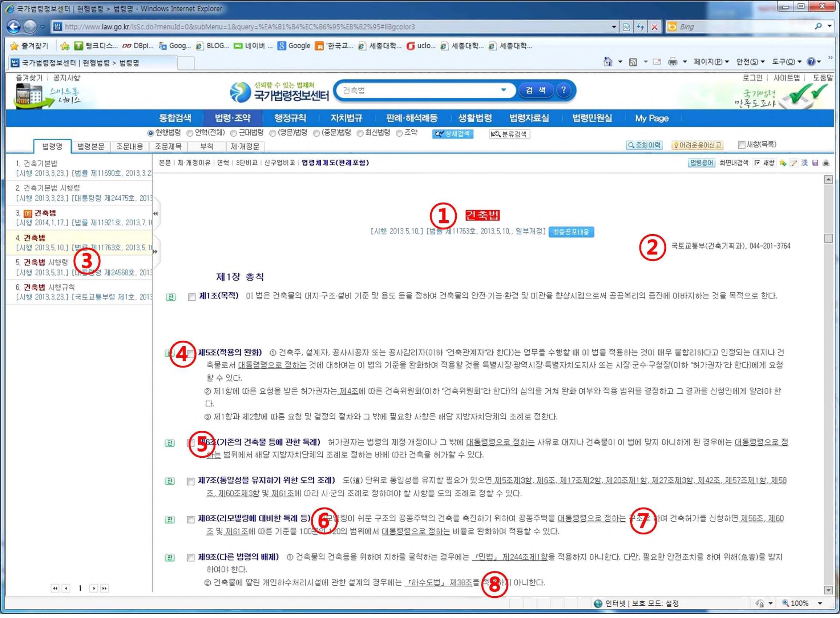
Task: Click the 漢 Chinese character display icon
Action: coord(804,163)
